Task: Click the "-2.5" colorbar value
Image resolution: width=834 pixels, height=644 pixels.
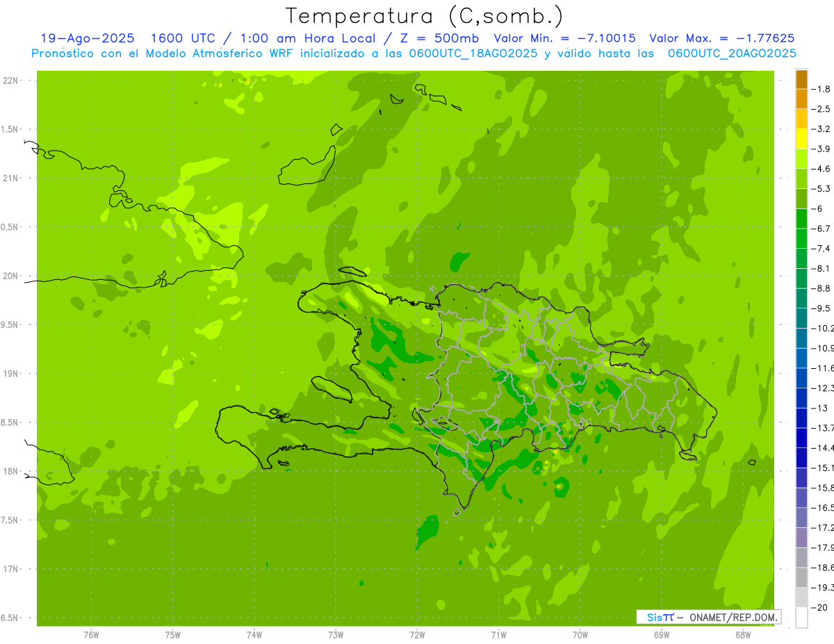Action: click(x=822, y=109)
